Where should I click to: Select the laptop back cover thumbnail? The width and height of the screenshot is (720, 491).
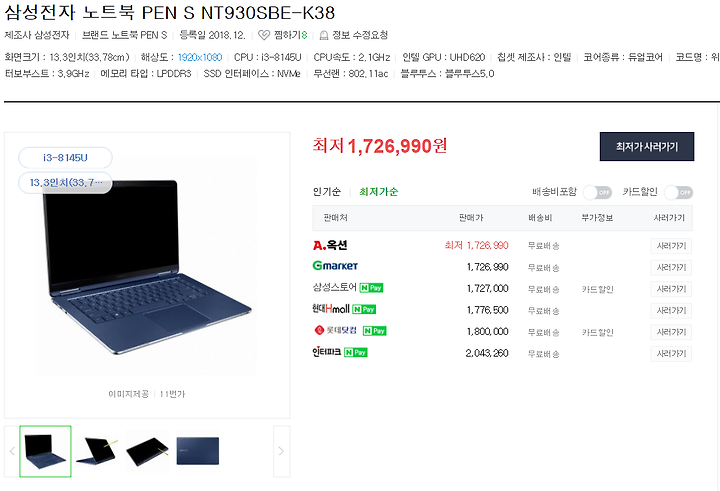pos(197,451)
